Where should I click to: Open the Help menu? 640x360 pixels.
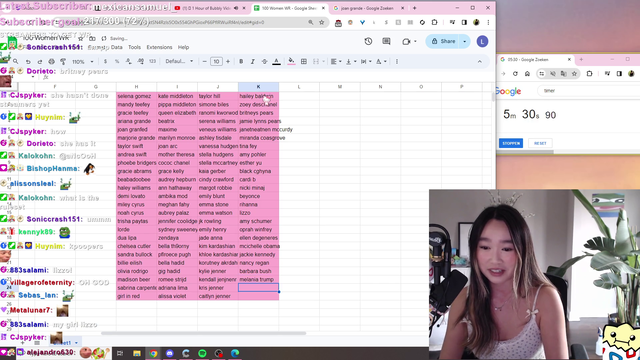click(x=183, y=47)
